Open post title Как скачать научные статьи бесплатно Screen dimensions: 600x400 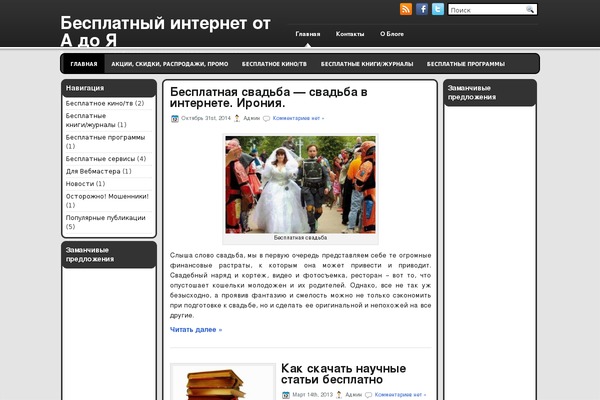[x=344, y=374]
